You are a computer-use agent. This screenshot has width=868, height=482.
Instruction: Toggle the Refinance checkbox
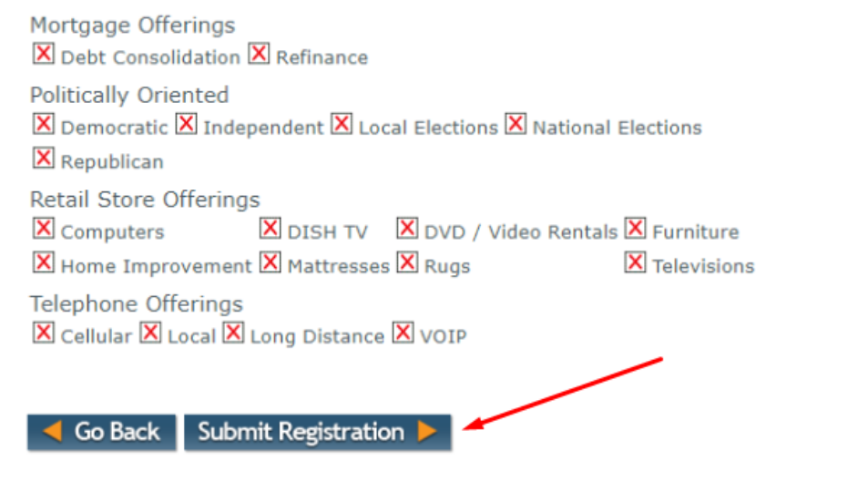click(259, 55)
